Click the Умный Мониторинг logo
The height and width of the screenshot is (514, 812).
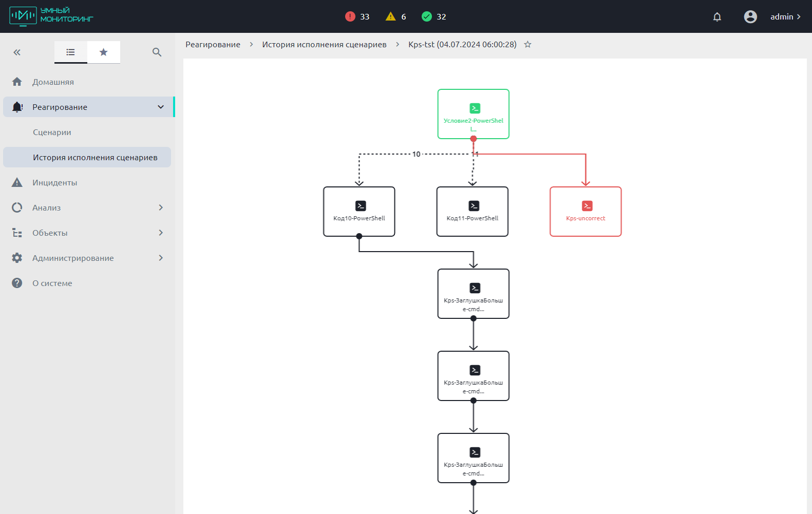51,16
